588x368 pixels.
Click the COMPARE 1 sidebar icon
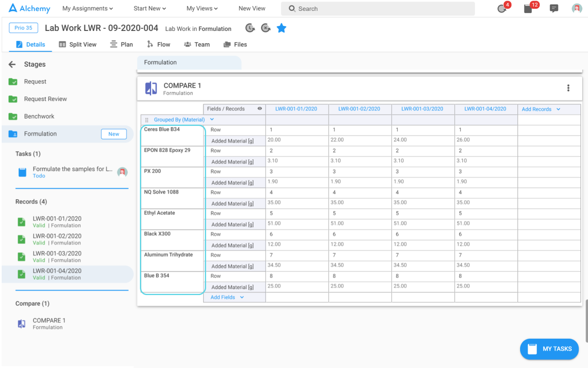tap(22, 324)
